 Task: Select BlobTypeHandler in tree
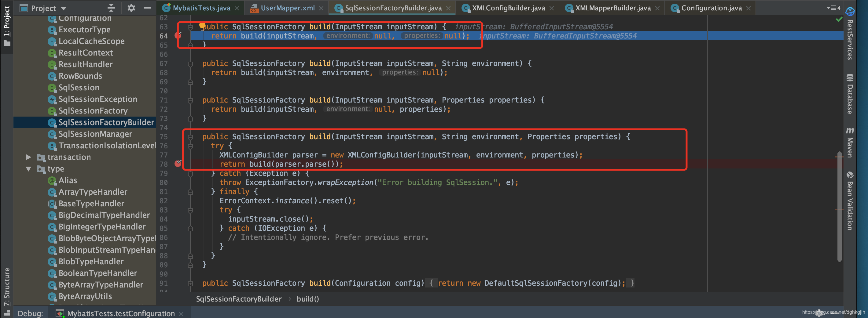[x=91, y=262]
